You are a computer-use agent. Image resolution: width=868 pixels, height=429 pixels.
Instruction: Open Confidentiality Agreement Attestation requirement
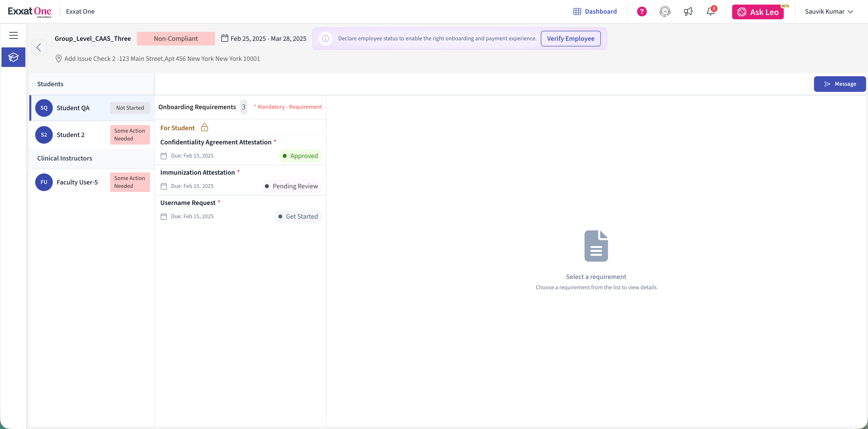pyautogui.click(x=216, y=142)
